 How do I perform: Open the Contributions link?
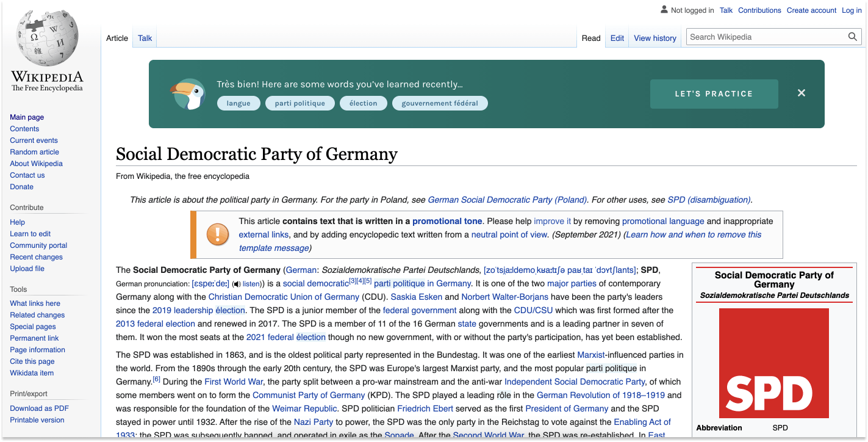[x=759, y=10]
